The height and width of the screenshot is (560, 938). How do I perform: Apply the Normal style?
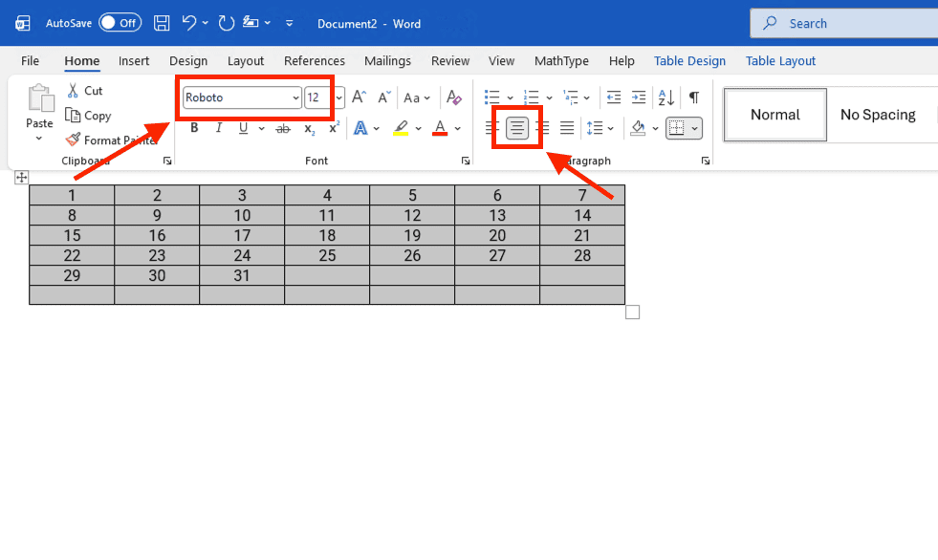[x=775, y=115]
